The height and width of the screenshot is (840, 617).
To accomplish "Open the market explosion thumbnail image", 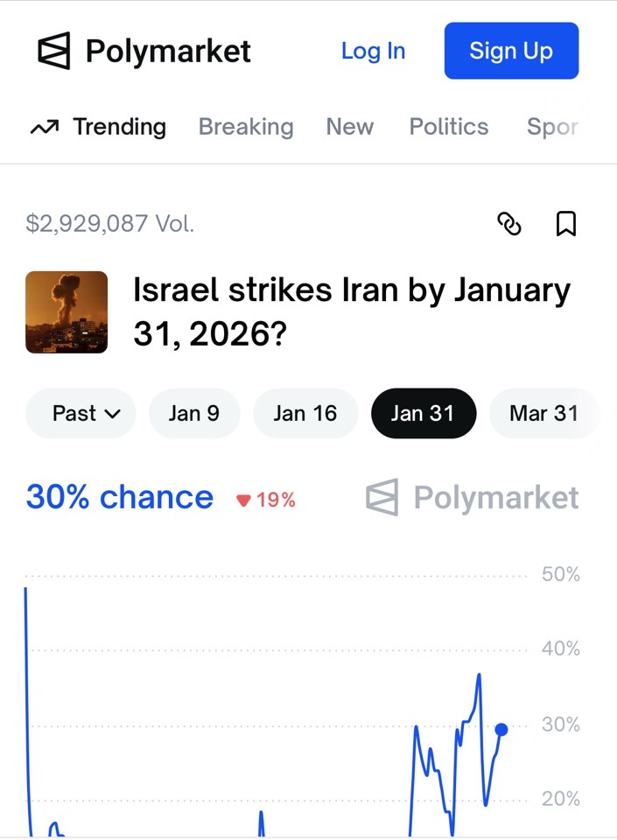I will pos(67,312).
